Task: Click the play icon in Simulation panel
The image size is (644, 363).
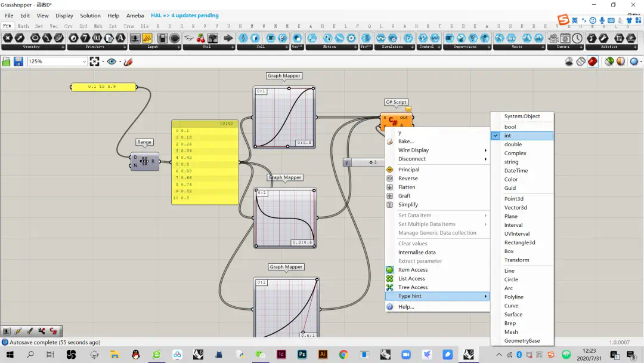Action: (408, 38)
